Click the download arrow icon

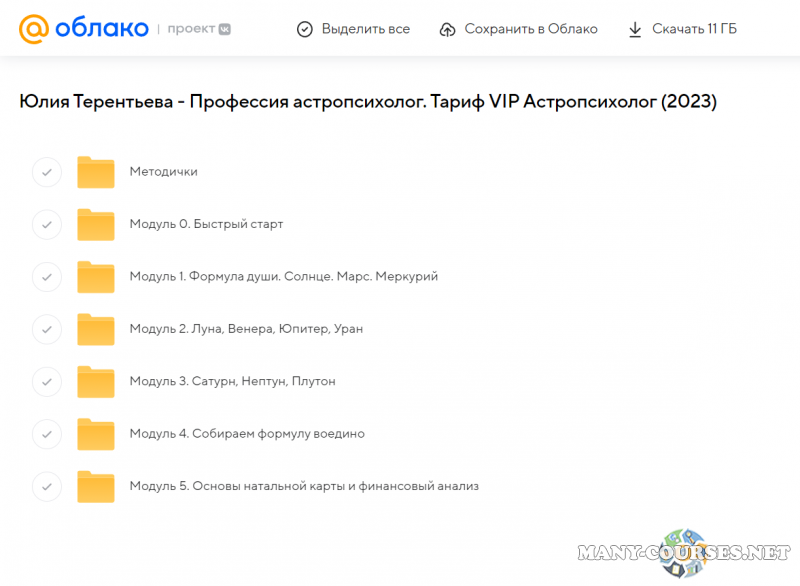(635, 29)
